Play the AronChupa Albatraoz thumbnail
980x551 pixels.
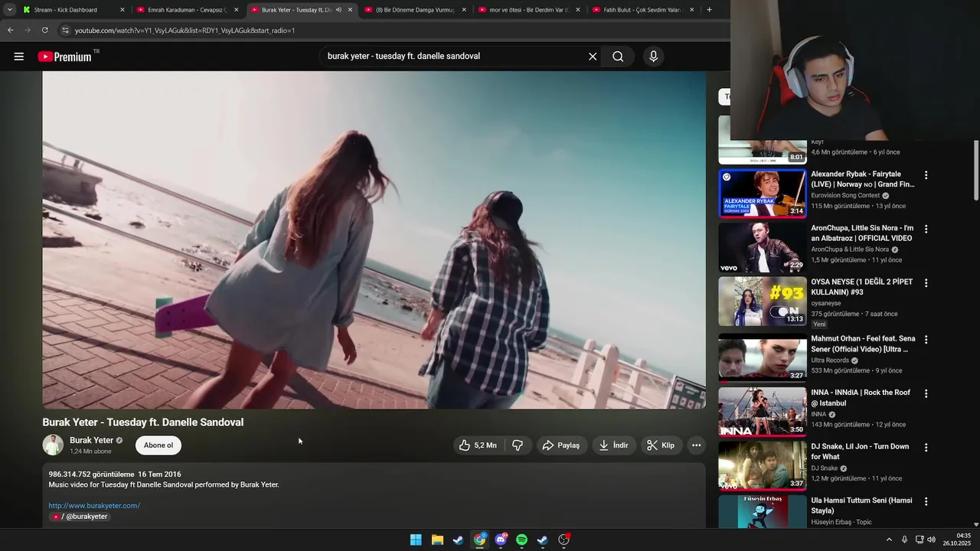763,248
